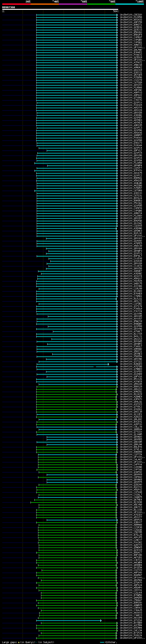The image size is (146, 644).
Task: Select hit UniRef100_A9SXX9
Action: [x=131, y=110]
